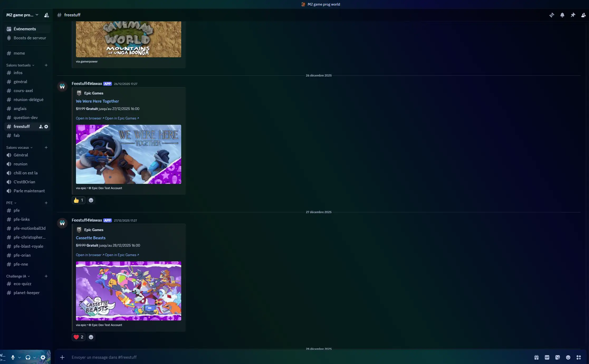589x364 pixels.
Task: Open the We Were Here Together link
Action: tap(97, 101)
